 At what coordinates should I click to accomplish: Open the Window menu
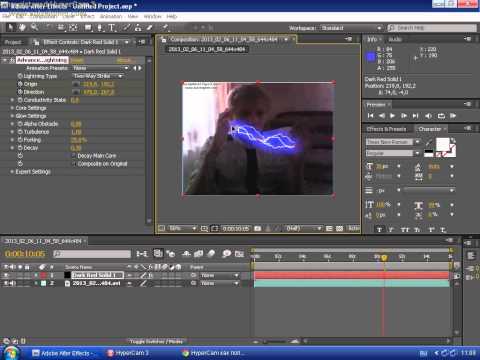pos(152,16)
